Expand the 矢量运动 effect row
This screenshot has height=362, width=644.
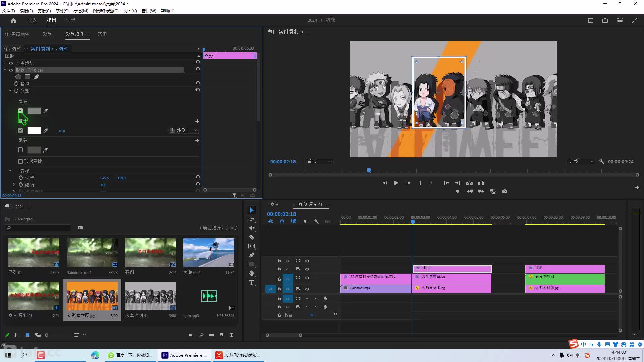point(5,63)
